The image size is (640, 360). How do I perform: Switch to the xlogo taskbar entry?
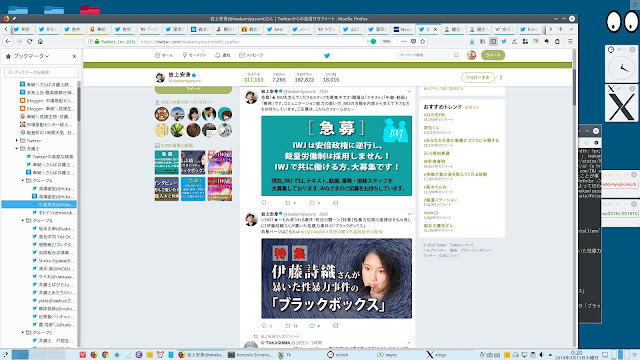[437, 355]
